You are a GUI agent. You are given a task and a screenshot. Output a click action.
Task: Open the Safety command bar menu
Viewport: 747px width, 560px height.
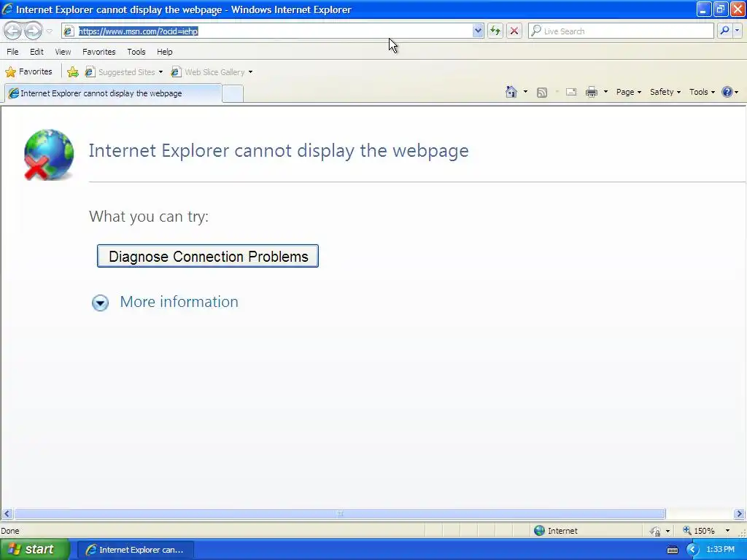coord(665,92)
